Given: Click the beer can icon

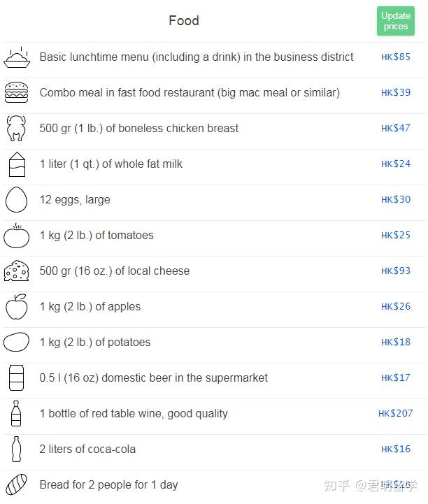Looking at the screenshot, I should click(x=16, y=378).
